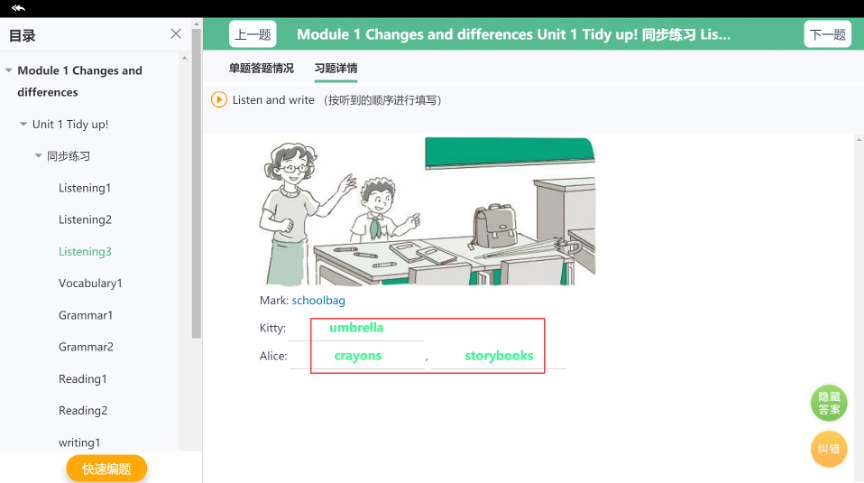Screen dimensions: 864x483
Task: Click the sidebar vertical scrollbar thumb
Action: click(x=196, y=182)
